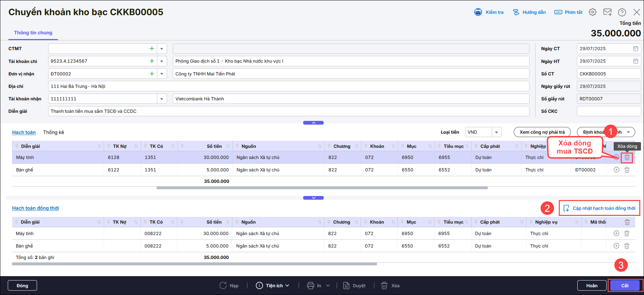Click green plus next to Tài khoản chi

pyautogui.click(x=152, y=61)
